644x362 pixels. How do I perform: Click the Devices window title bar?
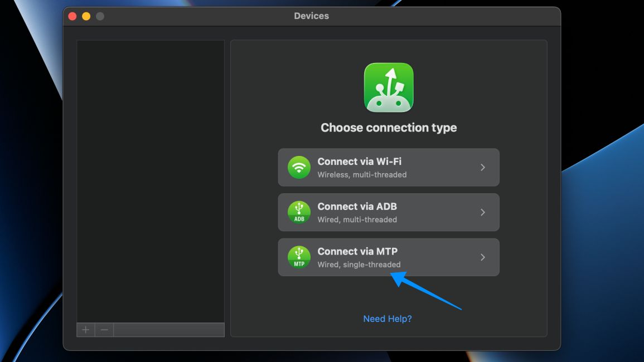coord(312,16)
